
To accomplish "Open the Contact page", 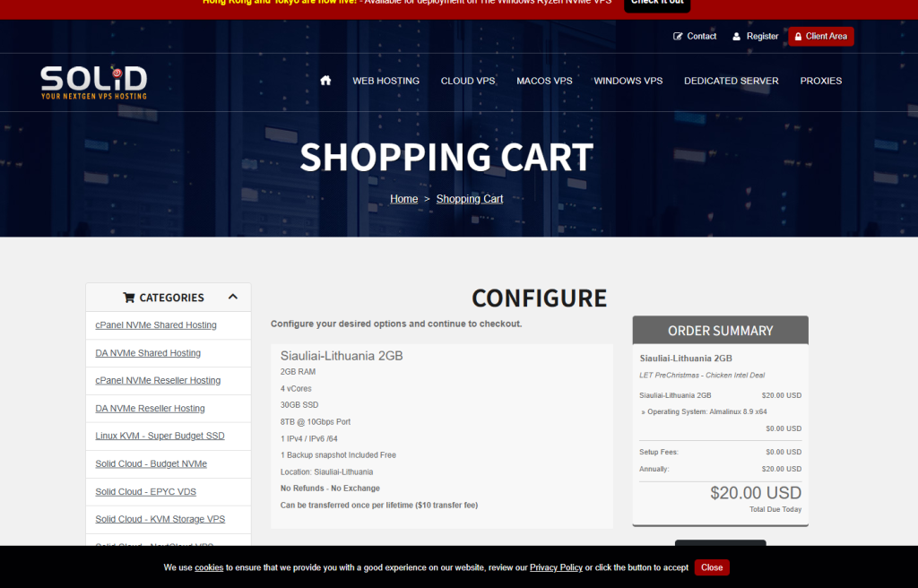I will point(695,37).
